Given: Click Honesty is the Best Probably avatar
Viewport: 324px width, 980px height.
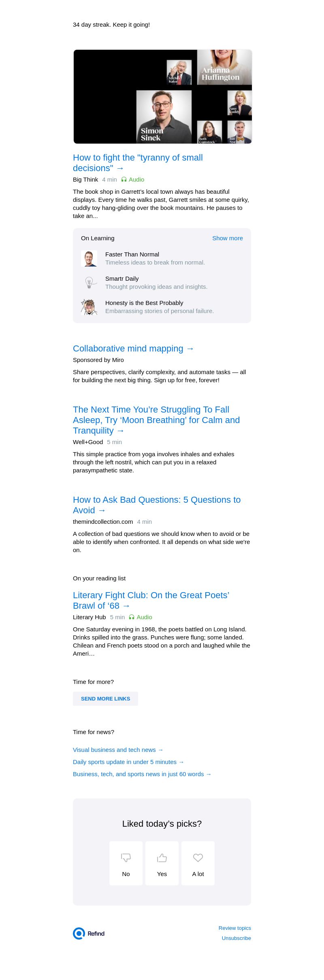Looking at the screenshot, I should (89, 307).
